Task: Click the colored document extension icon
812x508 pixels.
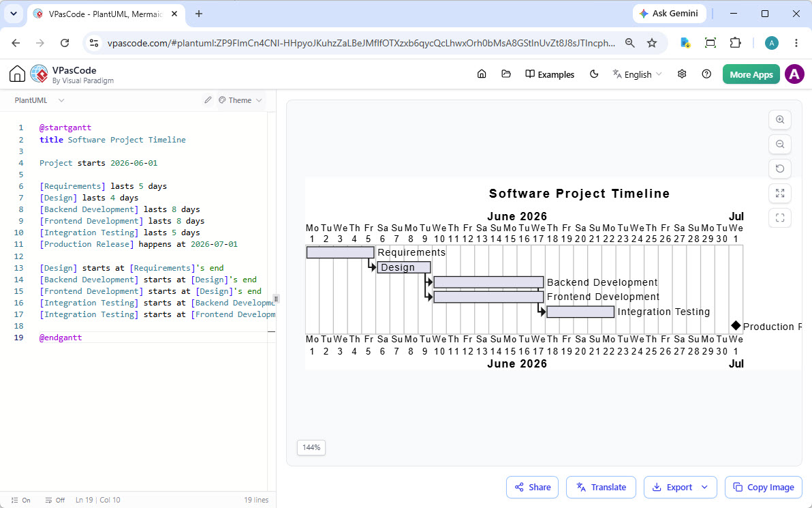Action: (686, 43)
